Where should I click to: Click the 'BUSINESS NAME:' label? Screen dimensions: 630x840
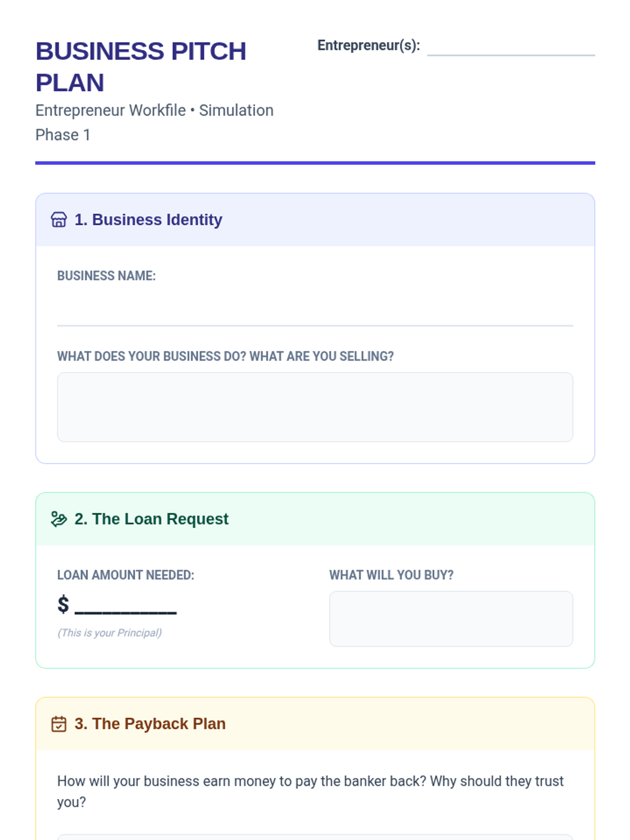point(107,276)
